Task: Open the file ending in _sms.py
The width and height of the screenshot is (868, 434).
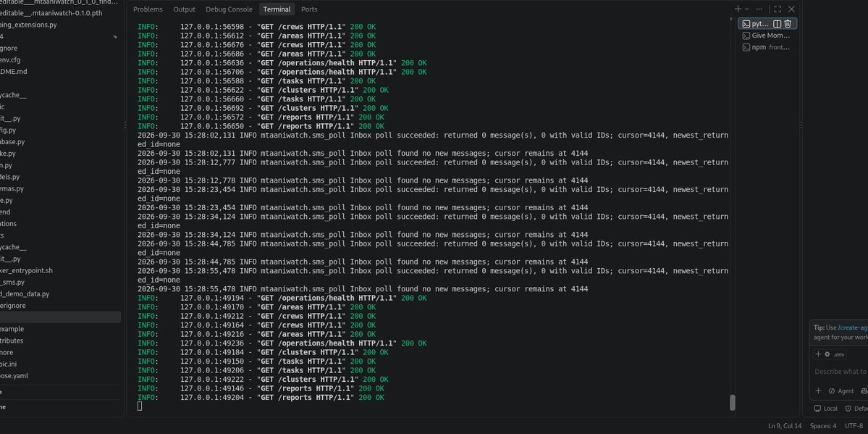Action: (x=60, y=282)
